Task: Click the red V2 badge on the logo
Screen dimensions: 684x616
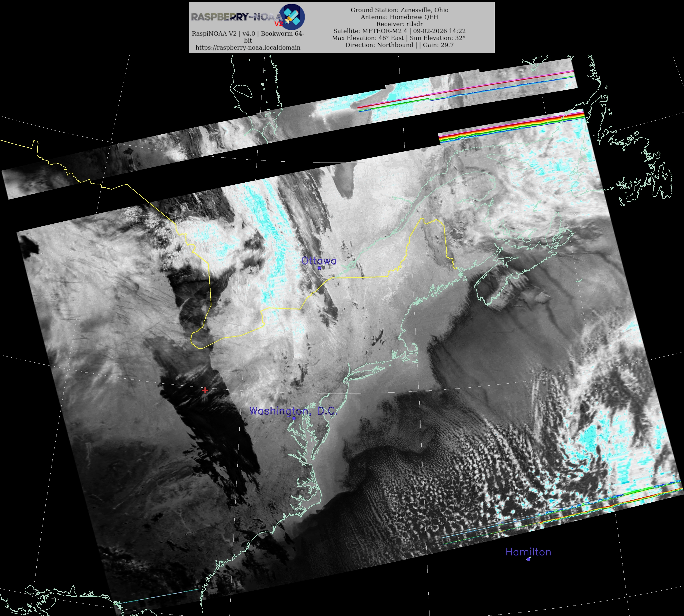Action: (x=279, y=24)
